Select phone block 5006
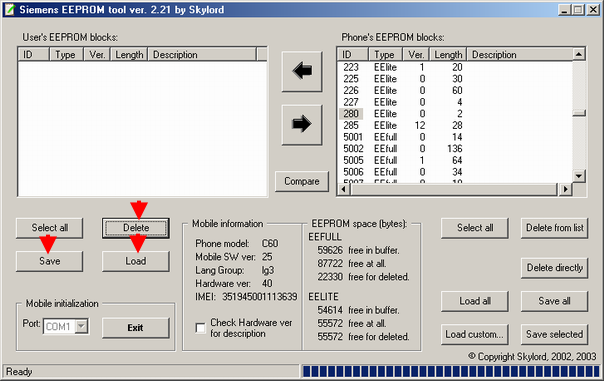The width and height of the screenshot is (604, 381). point(353,172)
